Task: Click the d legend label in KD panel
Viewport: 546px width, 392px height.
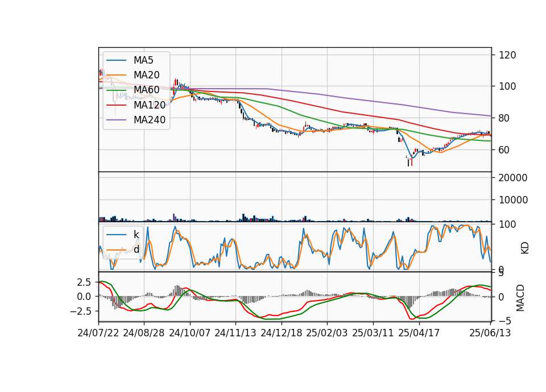Action: tap(136, 249)
